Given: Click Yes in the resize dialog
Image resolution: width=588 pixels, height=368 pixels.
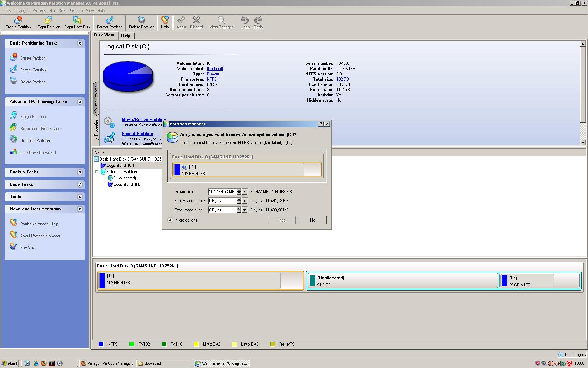Looking at the screenshot, I should pyautogui.click(x=282, y=220).
